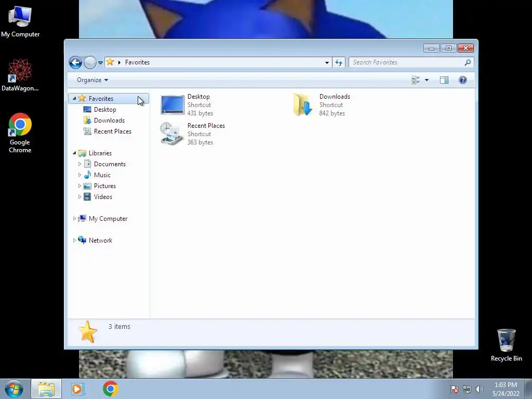Select Network in the navigation pane
Viewport: 532px width, 399px height.
coord(100,240)
